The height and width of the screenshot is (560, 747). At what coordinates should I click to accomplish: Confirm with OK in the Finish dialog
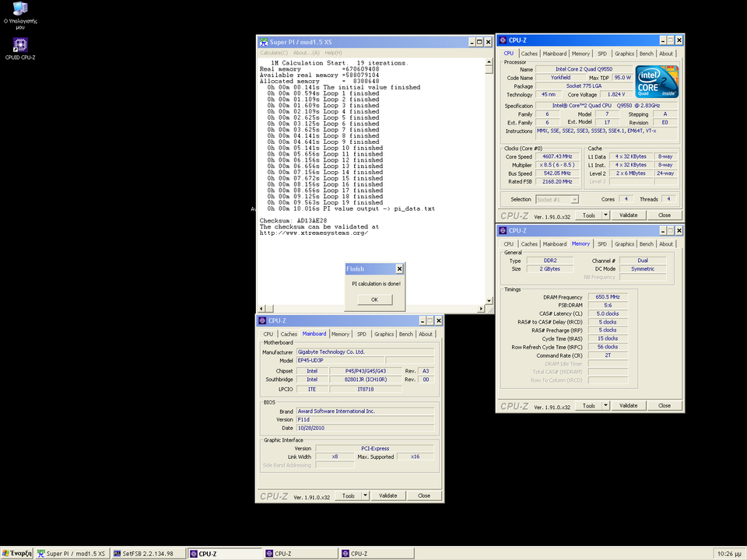(374, 299)
